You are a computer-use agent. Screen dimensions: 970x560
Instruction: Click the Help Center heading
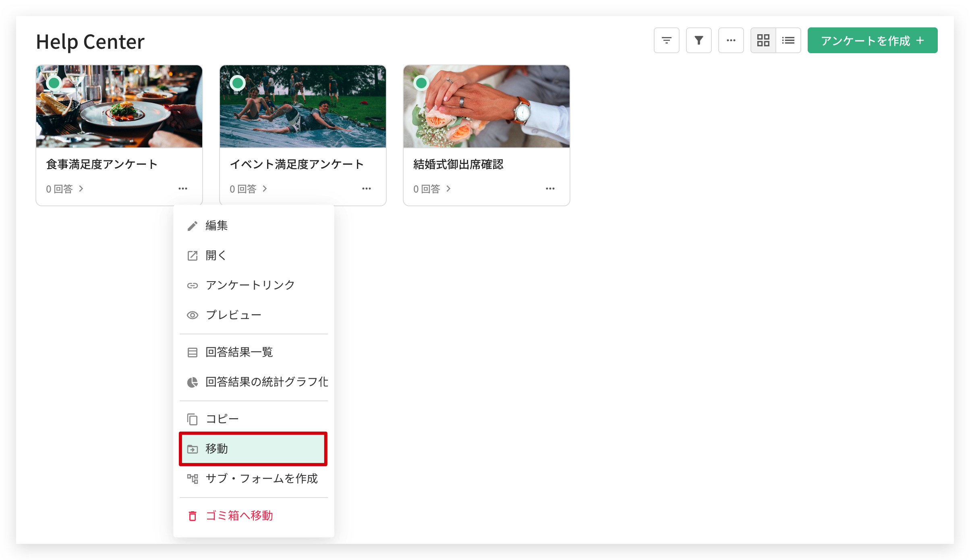pos(90,42)
